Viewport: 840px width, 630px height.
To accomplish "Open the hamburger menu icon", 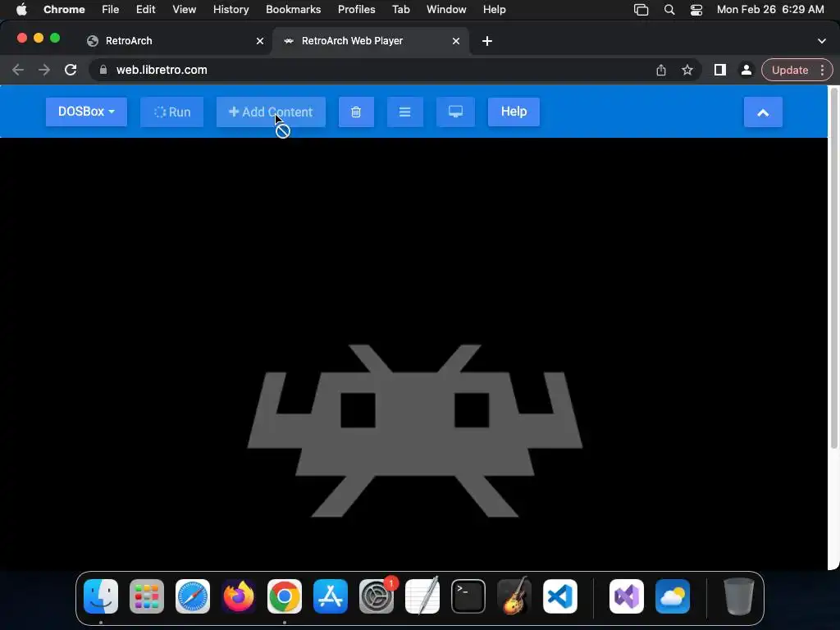I will 405,112.
